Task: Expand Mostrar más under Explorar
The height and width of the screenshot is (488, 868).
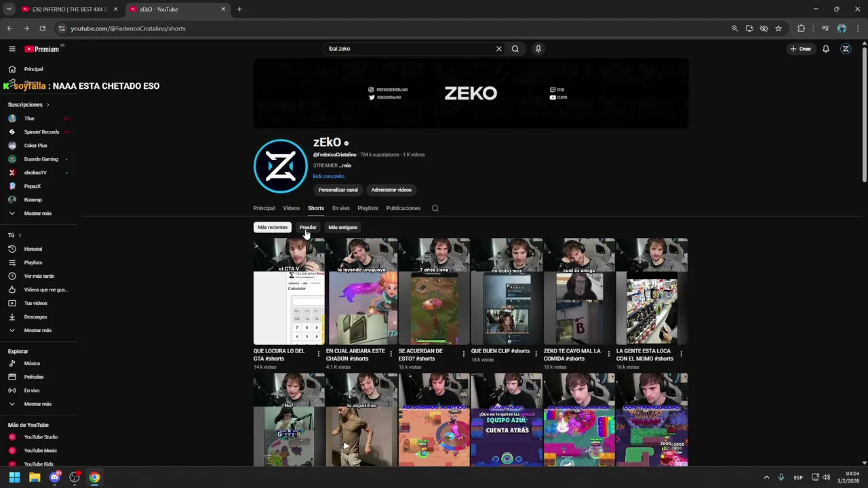Action: [x=37, y=404]
